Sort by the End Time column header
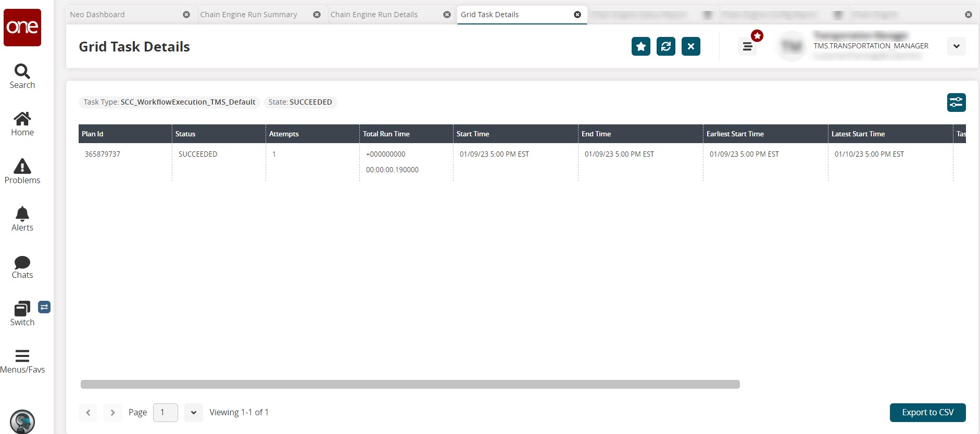Screen dimensions: 980x434 click(640, 134)
